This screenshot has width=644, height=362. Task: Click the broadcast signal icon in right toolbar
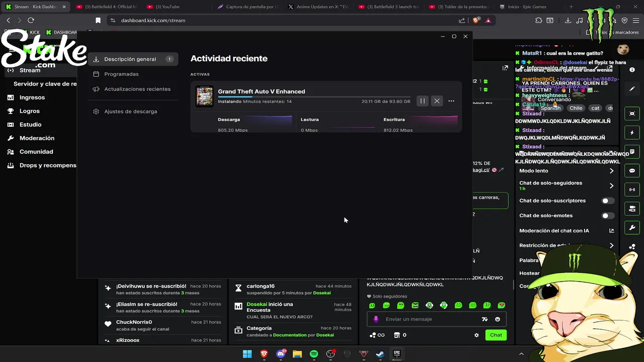632,190
